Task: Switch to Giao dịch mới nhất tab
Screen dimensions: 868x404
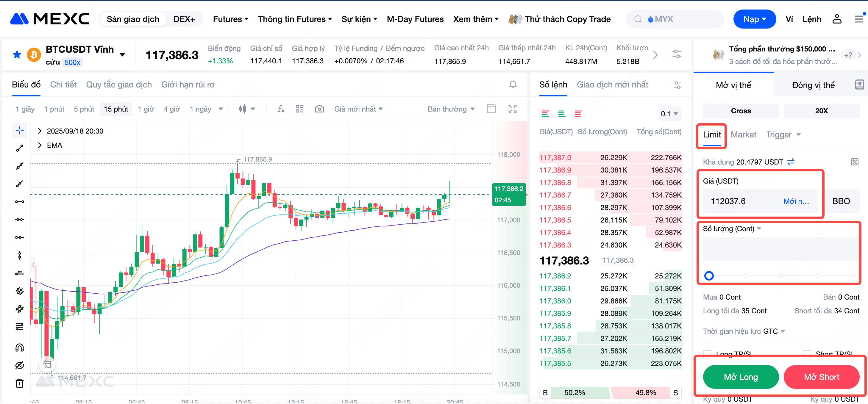Action: [612, 85]
